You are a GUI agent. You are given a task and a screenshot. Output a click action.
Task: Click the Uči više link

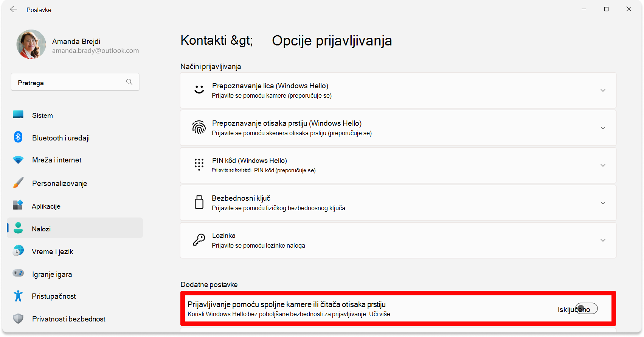(380, 314)
